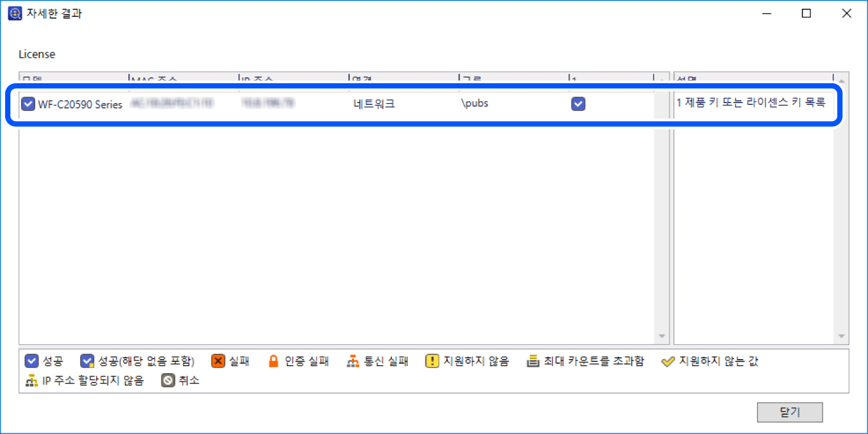Click the \pubs group cell

[x=474, y=104]
